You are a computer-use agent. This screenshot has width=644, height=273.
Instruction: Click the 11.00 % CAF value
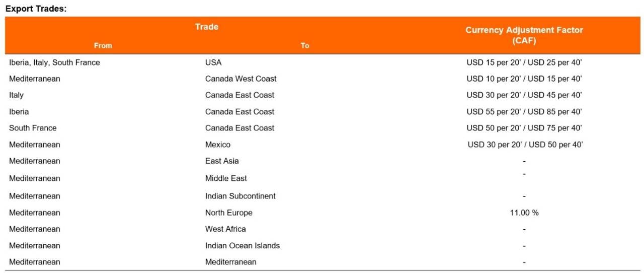coord(524,213)
